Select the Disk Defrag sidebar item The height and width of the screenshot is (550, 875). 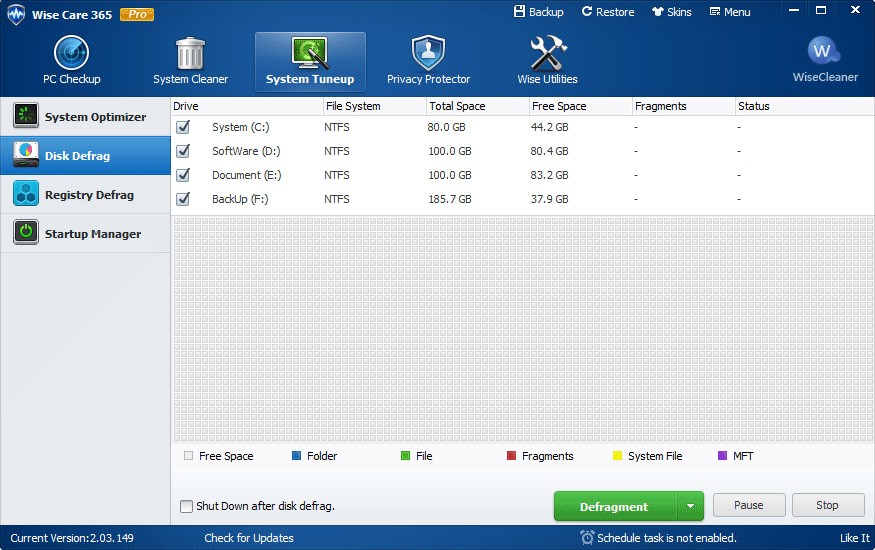pyautogui.click(x=85, y=156)
